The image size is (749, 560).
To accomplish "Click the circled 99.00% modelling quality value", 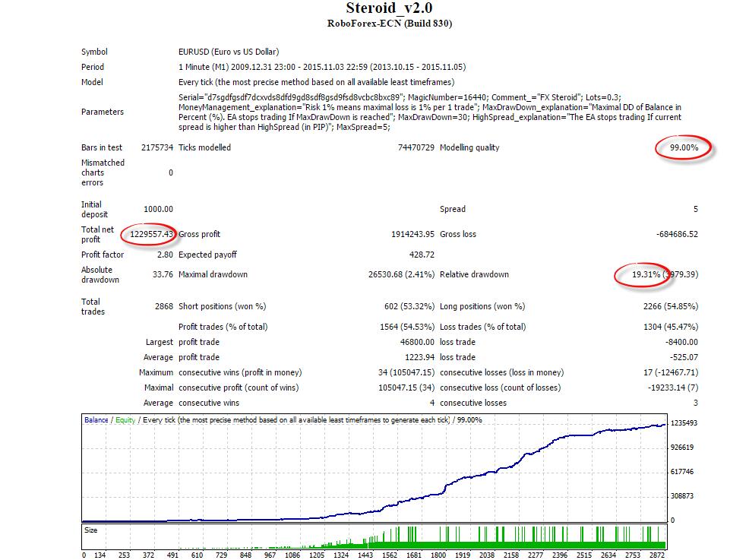I will (684, 147).
